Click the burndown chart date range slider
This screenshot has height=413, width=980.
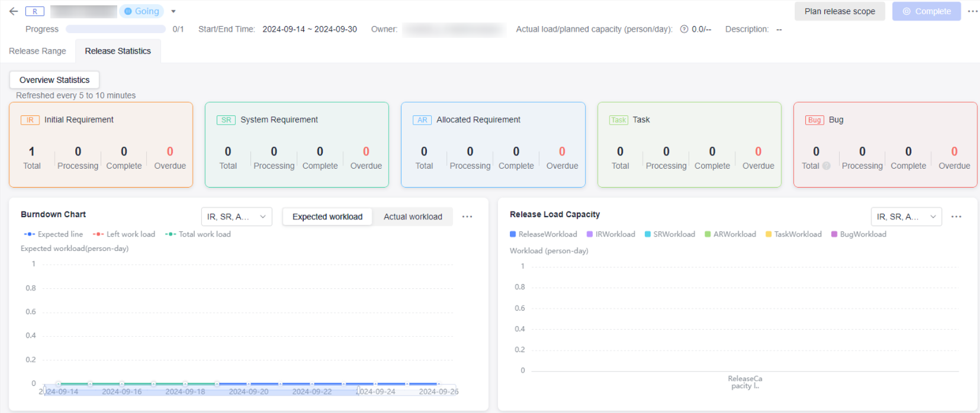(201, 391)
